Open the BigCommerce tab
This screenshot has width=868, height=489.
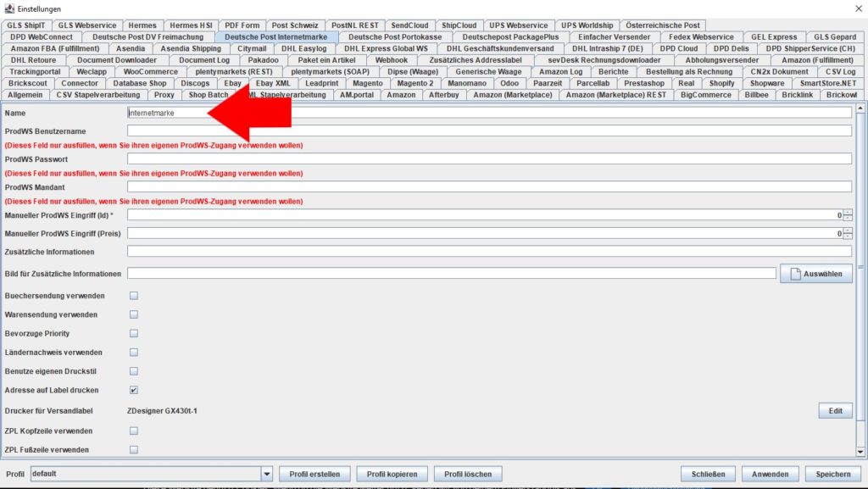pyautogui.click(x=706, y=95)
